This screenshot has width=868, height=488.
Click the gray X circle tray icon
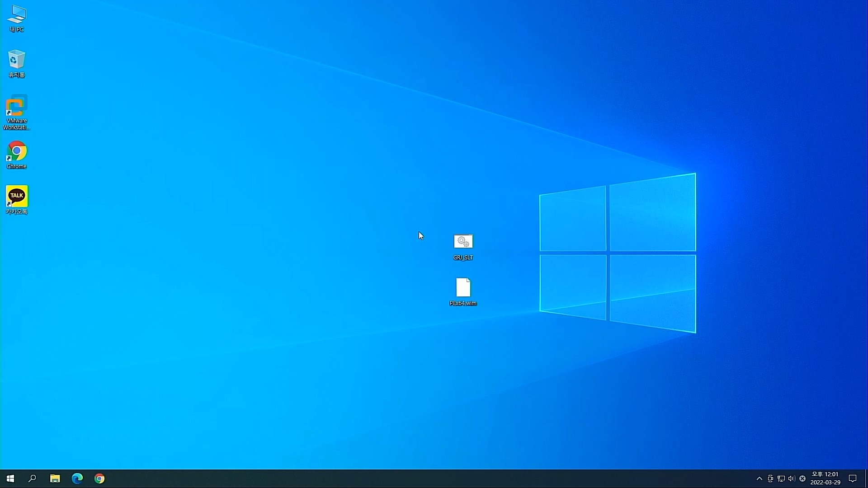(802, 479)
